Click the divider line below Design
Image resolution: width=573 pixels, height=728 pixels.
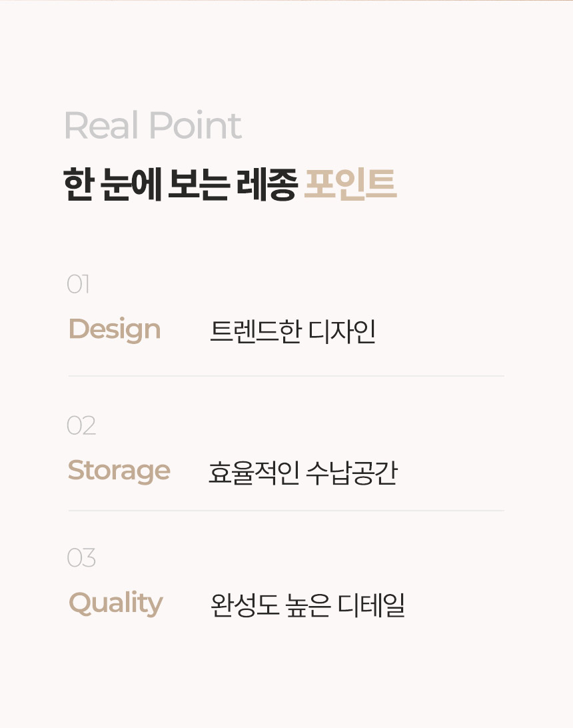click(x=286, y=376)
